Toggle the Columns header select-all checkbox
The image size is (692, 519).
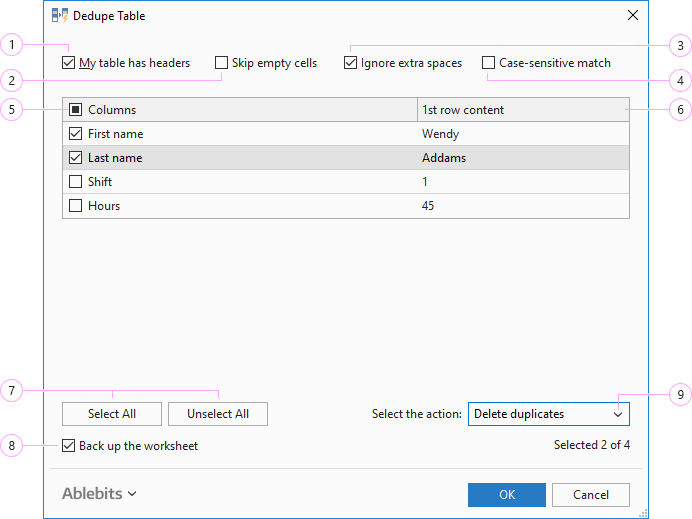[x=75, y=109]
